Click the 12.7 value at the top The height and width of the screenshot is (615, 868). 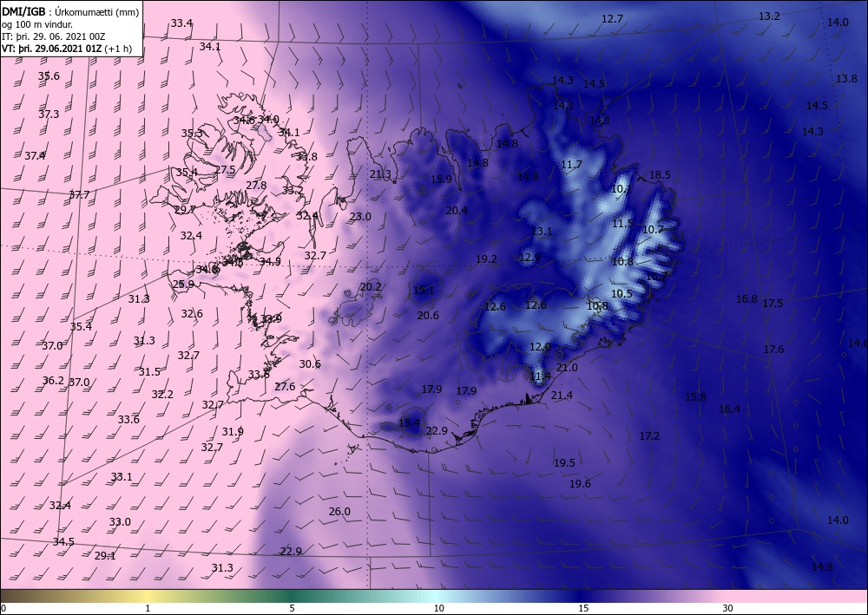[x=612, y=19]
